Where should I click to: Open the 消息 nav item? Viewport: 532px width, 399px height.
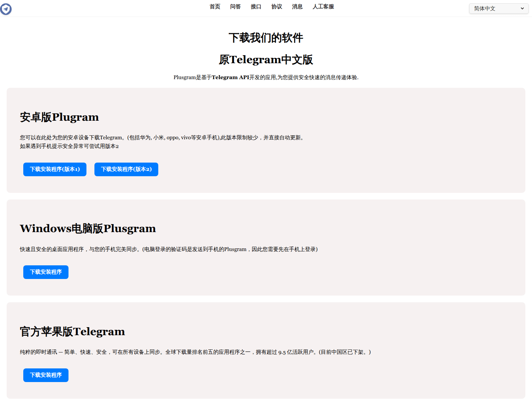coord(297,7)
